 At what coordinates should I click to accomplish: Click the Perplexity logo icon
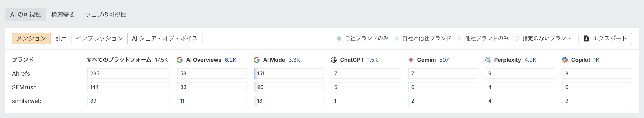click(x=488, y=60)
